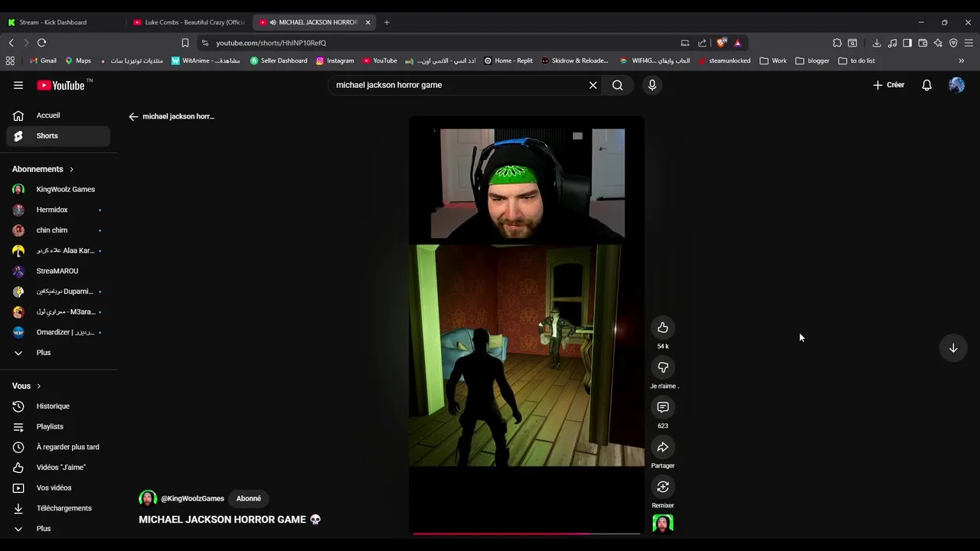The height and width of the screenshot is (551, 980).
Task: Open the browser main menu
Action: (969, 43)
